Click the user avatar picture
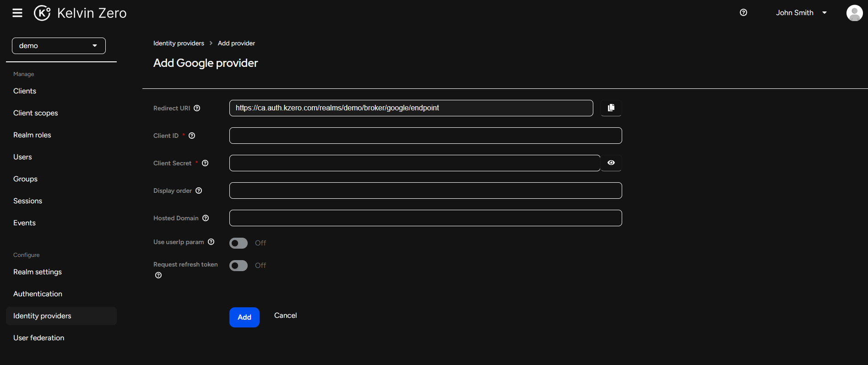This screenshot has height=365, width=868. coord(854,13)
